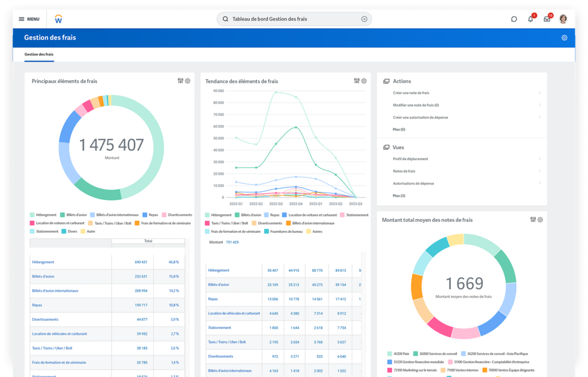Click chevron next to 'Notes de frais'

click(540, 171)
